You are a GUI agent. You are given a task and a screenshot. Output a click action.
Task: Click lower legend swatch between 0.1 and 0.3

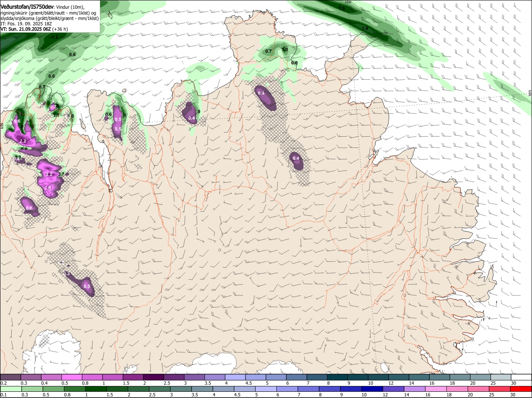(x=11, y=389)
